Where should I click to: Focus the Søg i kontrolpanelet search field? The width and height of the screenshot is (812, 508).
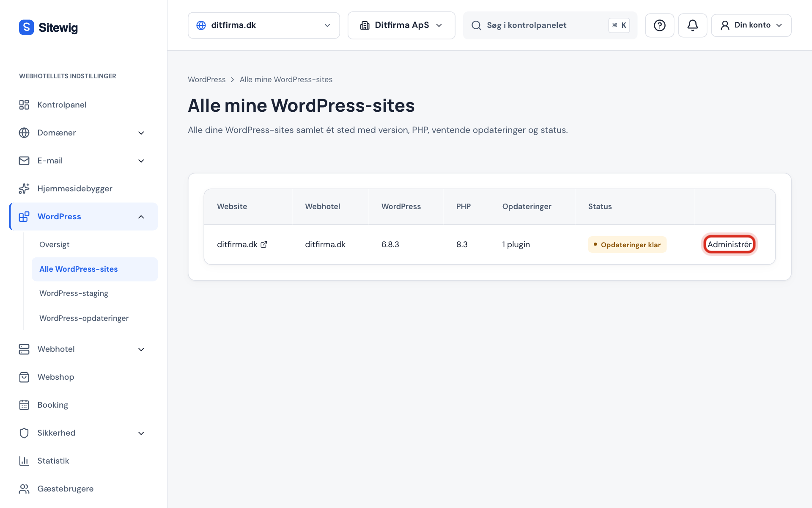click(550, 25)
